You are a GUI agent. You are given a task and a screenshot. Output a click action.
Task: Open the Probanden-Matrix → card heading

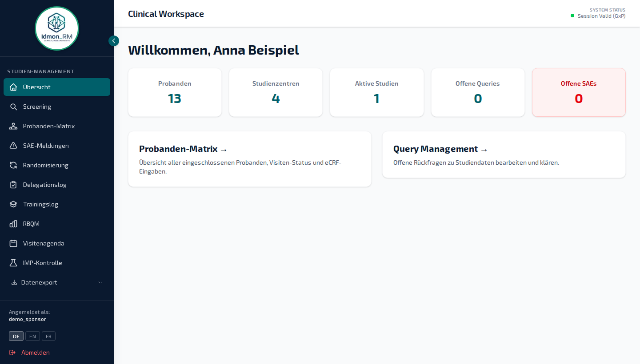coord(183,149)
